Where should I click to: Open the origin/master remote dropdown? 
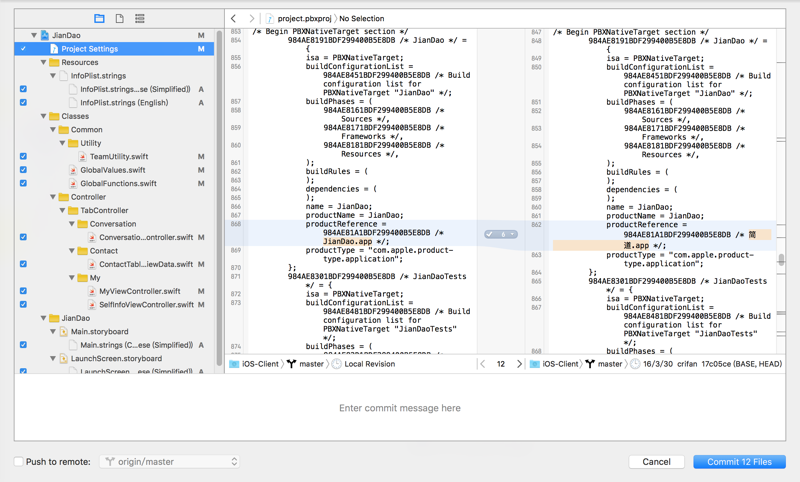[169, 462]
